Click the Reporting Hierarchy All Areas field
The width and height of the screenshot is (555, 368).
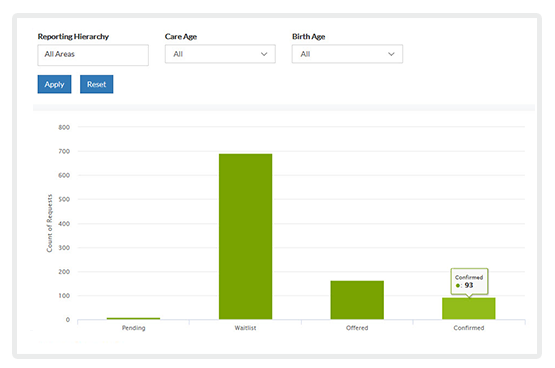click(x=93, y=55)
